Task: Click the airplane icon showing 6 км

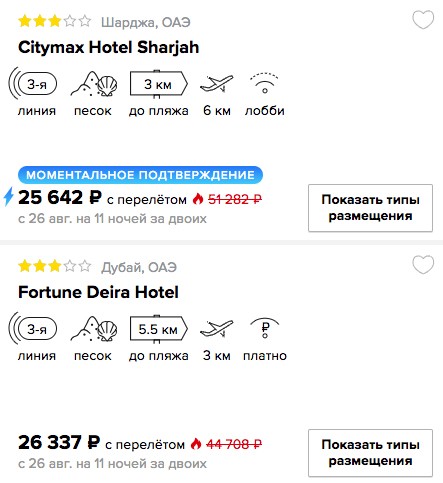Action: [216, 84]
